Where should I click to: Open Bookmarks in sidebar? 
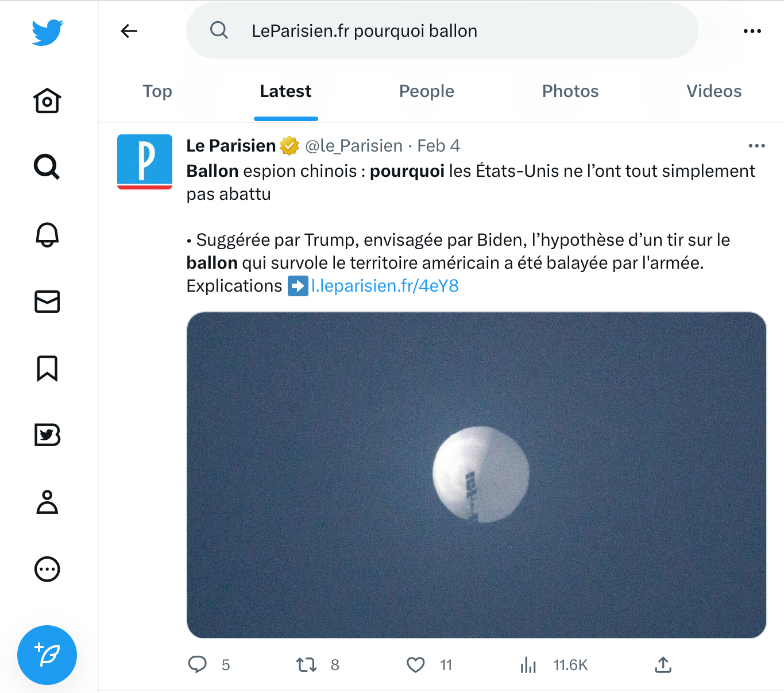tap(47, 369)
